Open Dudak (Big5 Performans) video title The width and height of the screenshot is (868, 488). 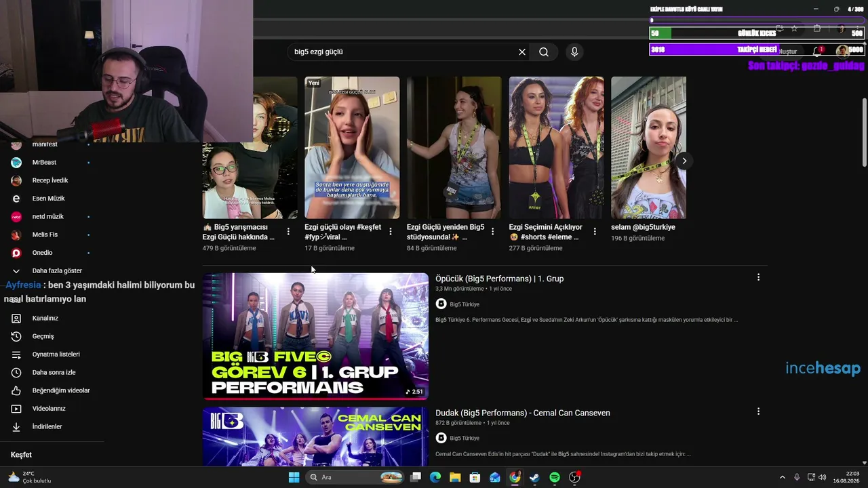(x=523, y=413)
